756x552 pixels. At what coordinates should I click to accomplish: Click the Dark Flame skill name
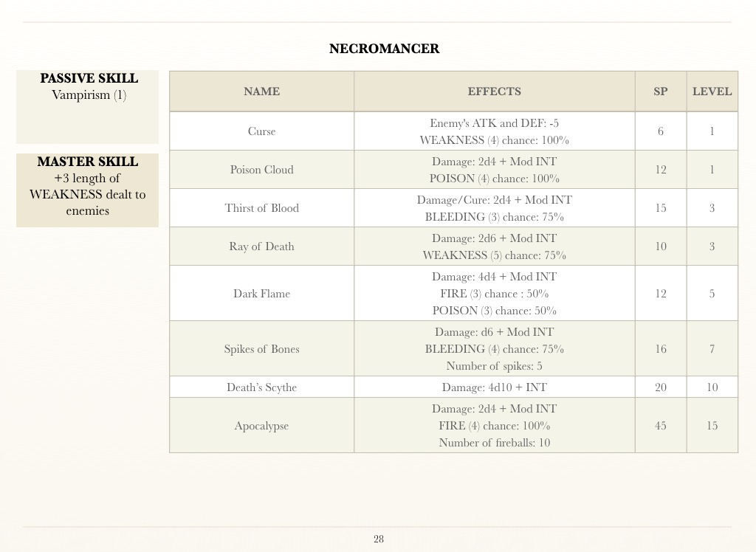coord(261,294)
